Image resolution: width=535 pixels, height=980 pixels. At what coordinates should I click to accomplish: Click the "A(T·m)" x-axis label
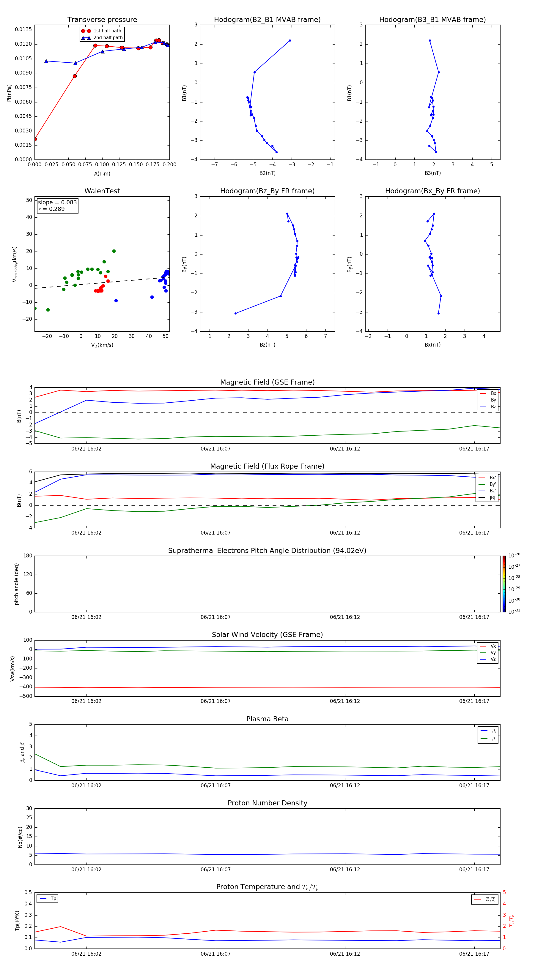102,174
